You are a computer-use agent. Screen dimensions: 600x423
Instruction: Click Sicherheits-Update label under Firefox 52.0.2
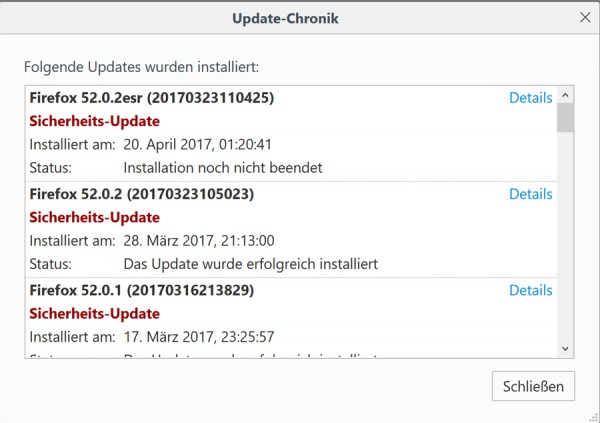pyautogui.click(x=94, y=217)
